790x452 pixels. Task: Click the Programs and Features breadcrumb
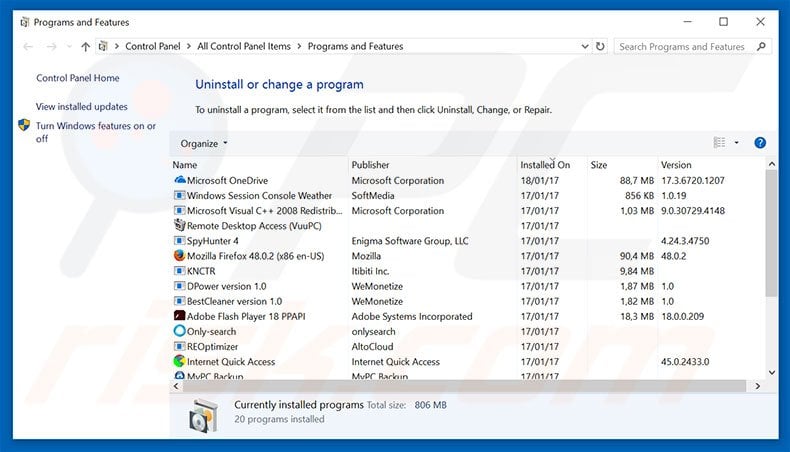356,46
